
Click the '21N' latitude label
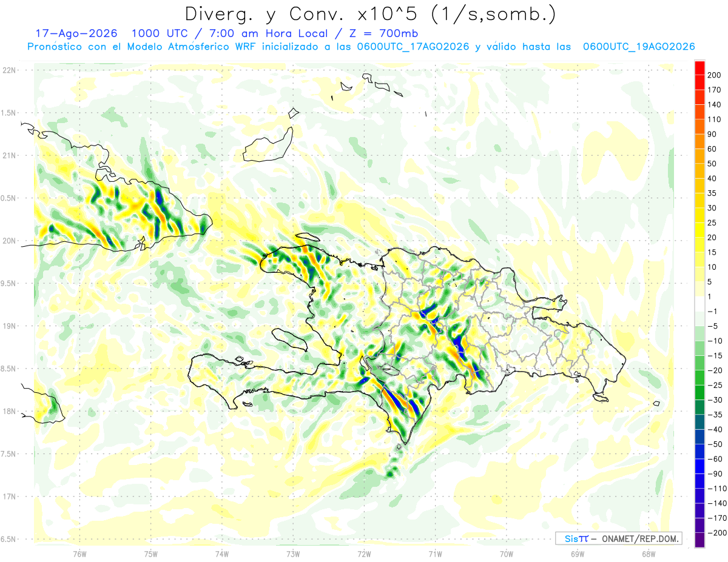pos(9,155)
